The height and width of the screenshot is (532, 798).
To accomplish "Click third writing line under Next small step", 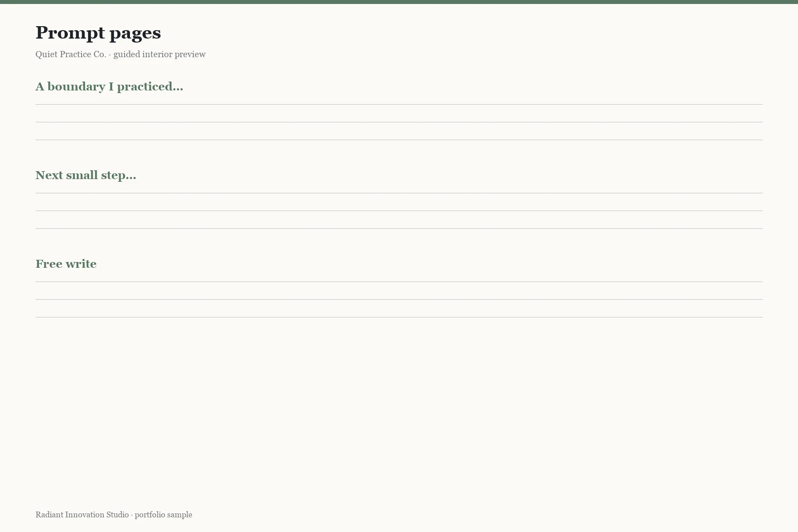I will 399,228.
